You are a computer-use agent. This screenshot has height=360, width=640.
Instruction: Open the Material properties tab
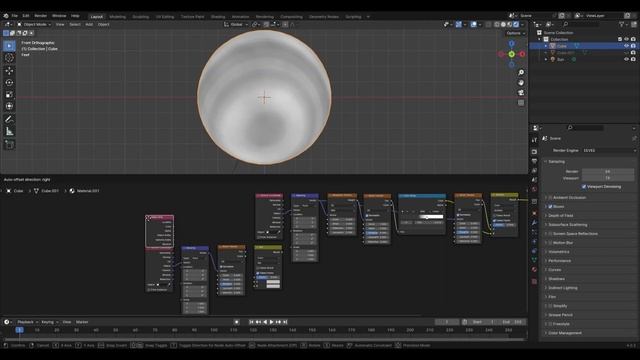tap(534, 269)
